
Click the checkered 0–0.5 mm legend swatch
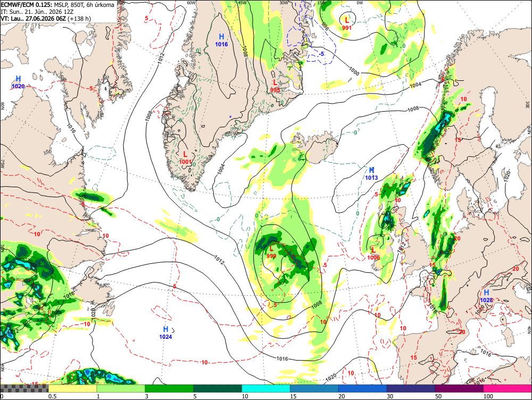24,388
